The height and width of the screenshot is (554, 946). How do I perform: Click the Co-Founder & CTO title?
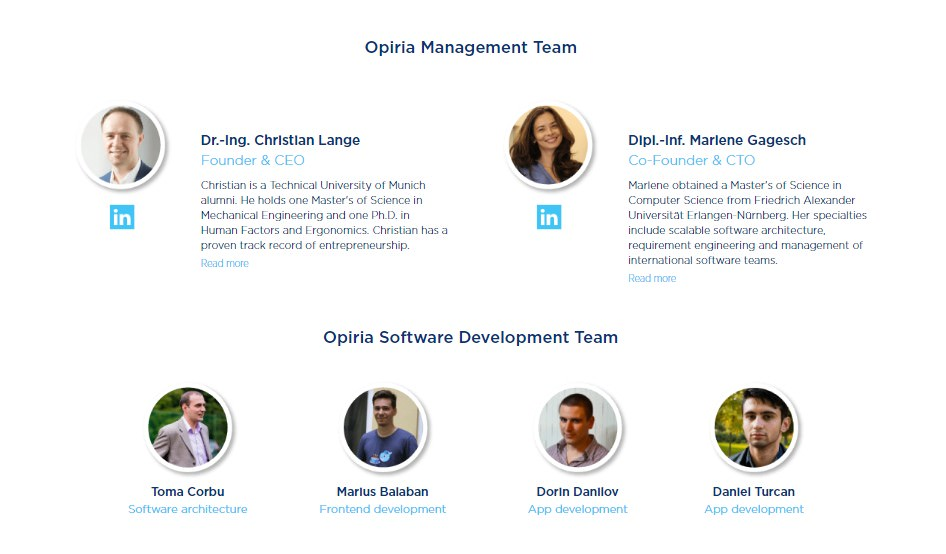[691, 161]
